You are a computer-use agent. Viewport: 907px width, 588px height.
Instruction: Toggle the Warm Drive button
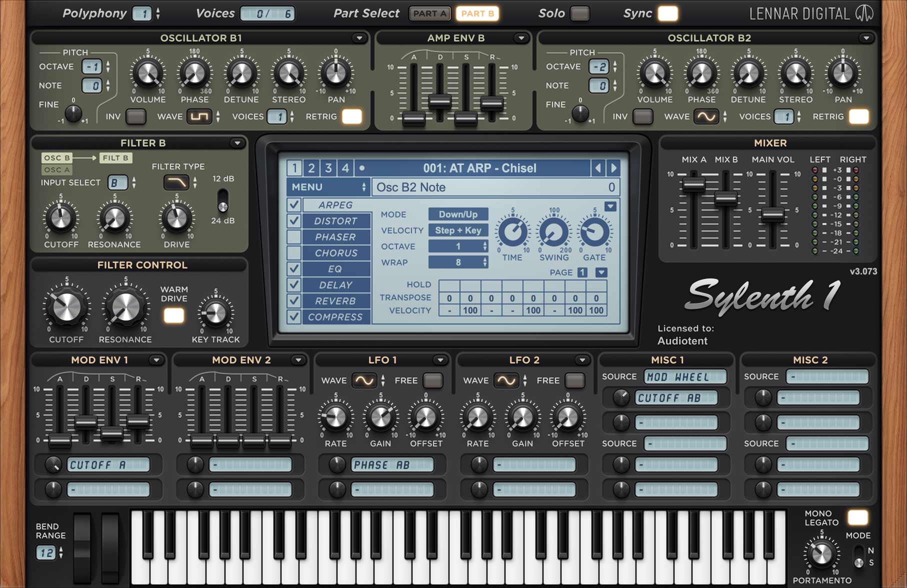(174, 315)
